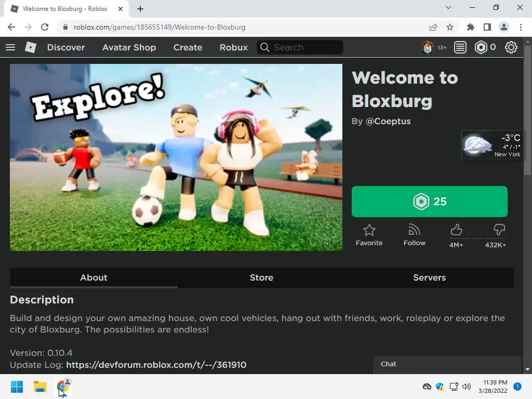Click the 13+ age label
The height and width of the screenshot is (399, 532).
pyautogui.click(x=442, y=47)
